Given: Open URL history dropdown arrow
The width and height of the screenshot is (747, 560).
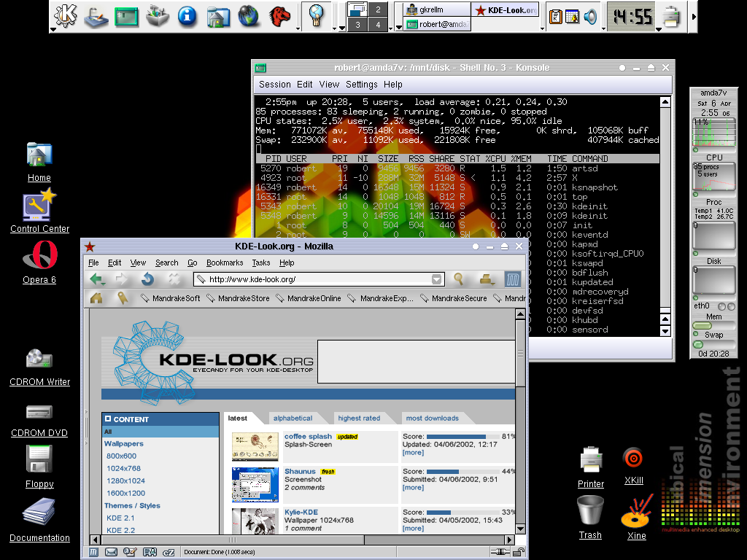Looking at the screenshot, I should point(436,279).
